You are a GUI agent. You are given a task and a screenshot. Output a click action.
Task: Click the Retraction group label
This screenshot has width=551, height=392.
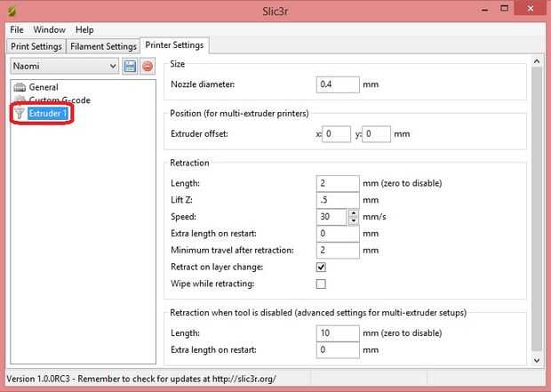tap(189, 163)
